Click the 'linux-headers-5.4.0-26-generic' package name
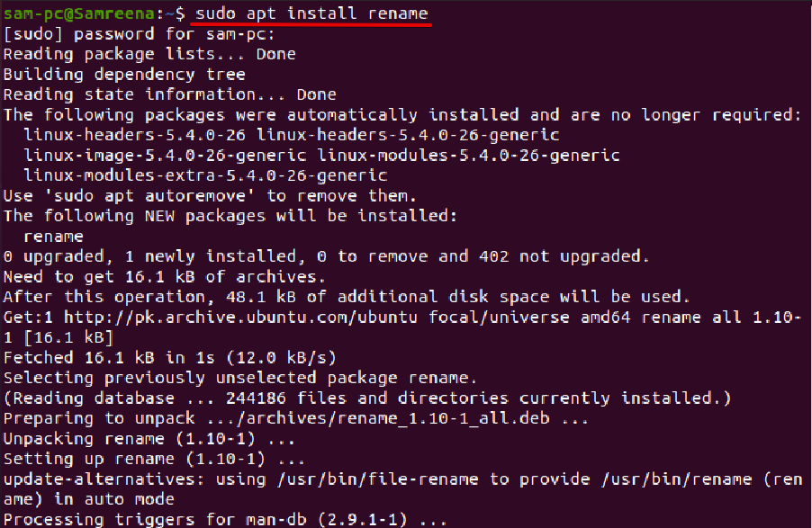The image size is (812, 528). click(408, 135)
